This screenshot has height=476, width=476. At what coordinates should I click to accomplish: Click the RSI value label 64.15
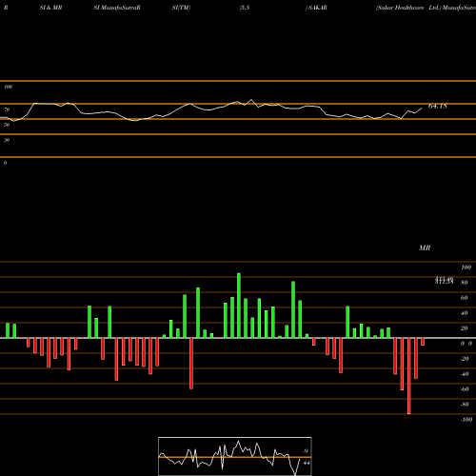[438, 107]
